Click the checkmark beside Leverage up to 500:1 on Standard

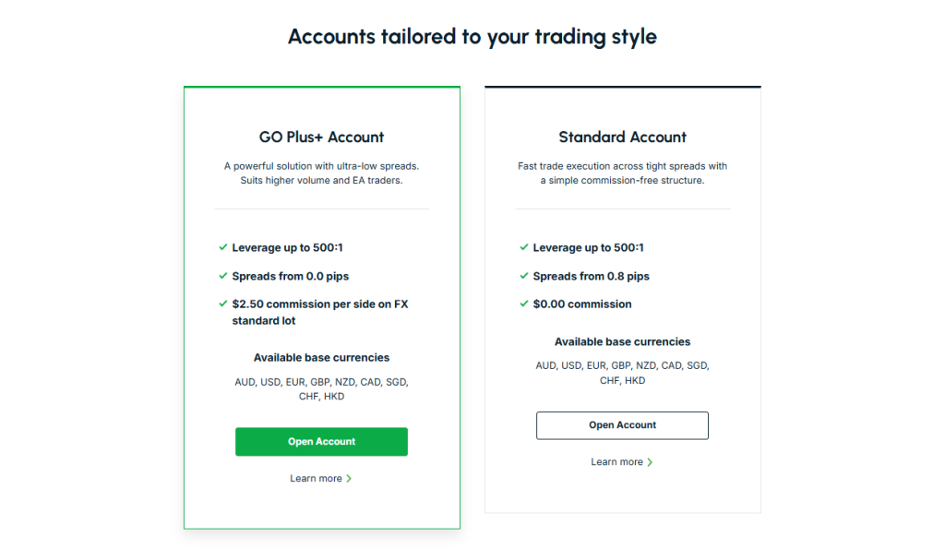point(523,247)
